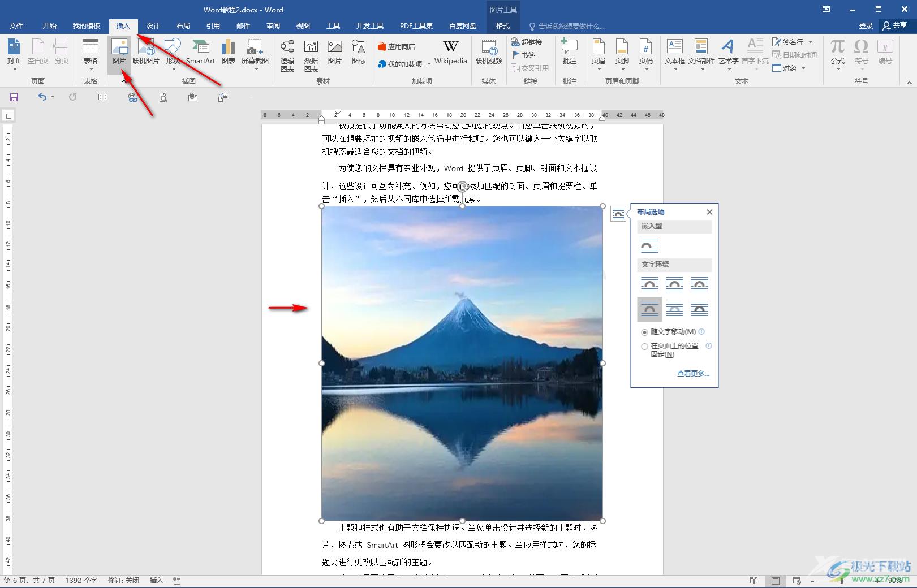Click the layout options icon beside the picture
The height and width of the screenshot is (588, 917).
click(x=618, y=214)
